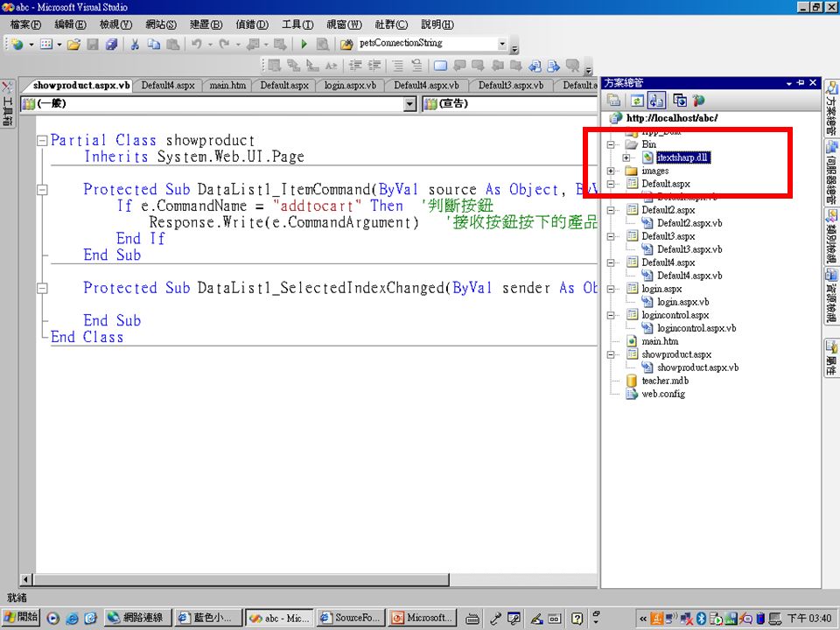Image resolution: width=840 pixels, height=630 pixels.
Task: Click the Save All icon
Action: pyautogui.click(x=111, y=45)
